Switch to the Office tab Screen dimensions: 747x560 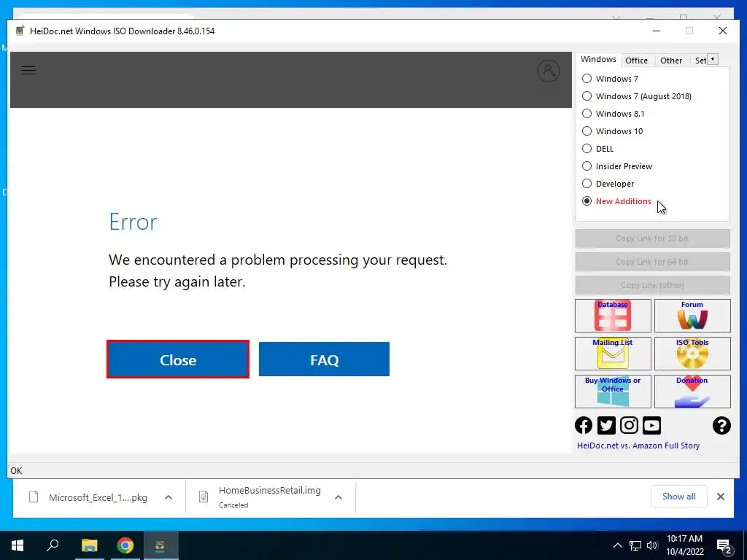pos(636,61)
